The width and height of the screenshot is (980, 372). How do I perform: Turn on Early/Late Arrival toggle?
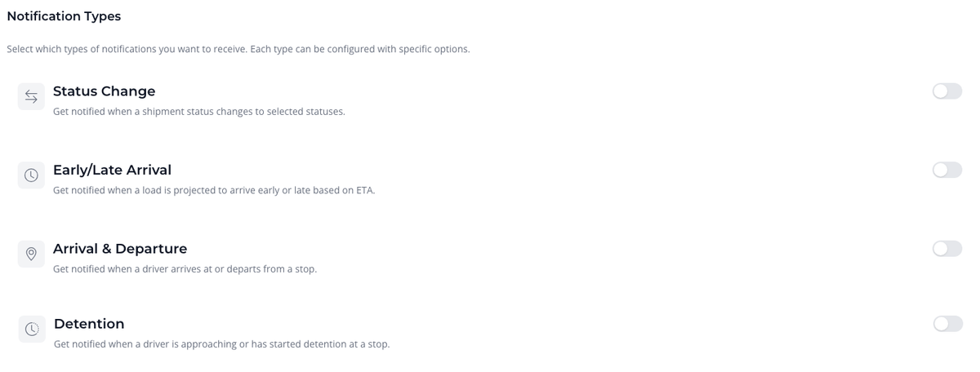pyautogui.click(x=947, y=170)
